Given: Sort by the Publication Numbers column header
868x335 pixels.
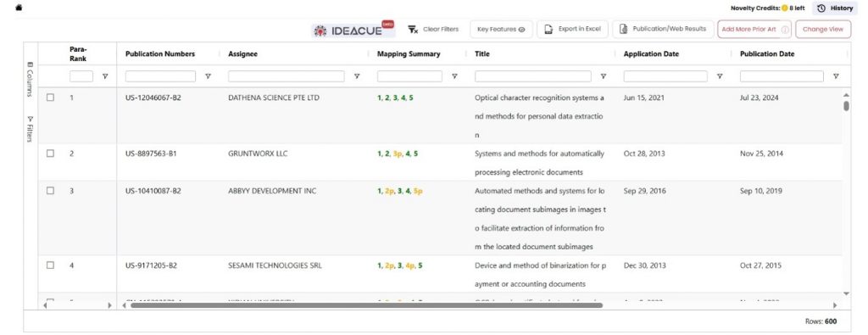Looking at the screenshot, I should (160, 53).
